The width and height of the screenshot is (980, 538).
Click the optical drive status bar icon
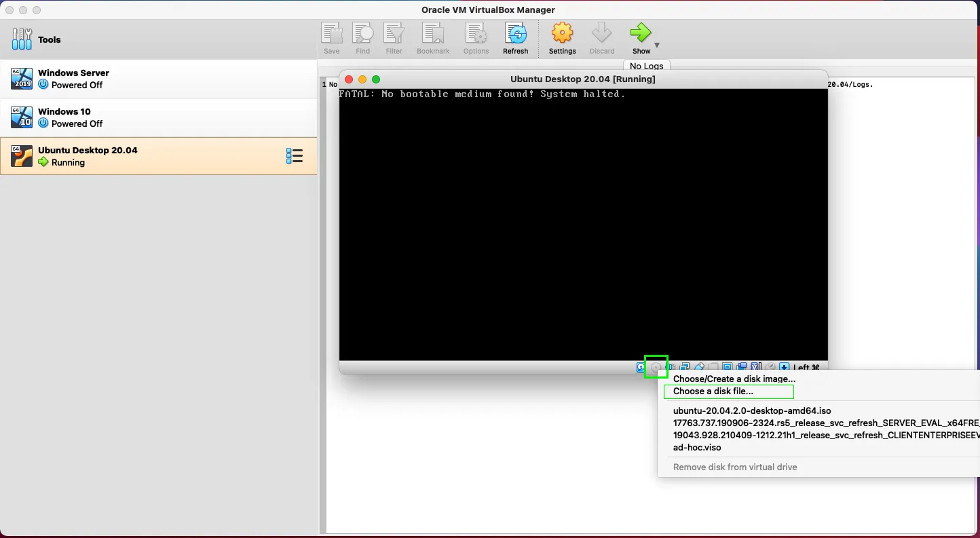click(656, 368)
